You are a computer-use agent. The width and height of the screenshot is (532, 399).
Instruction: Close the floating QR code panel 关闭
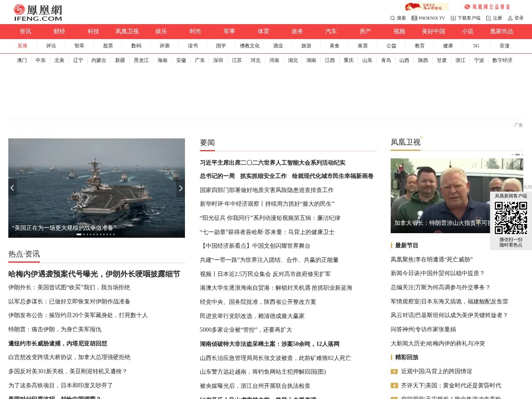527,187
